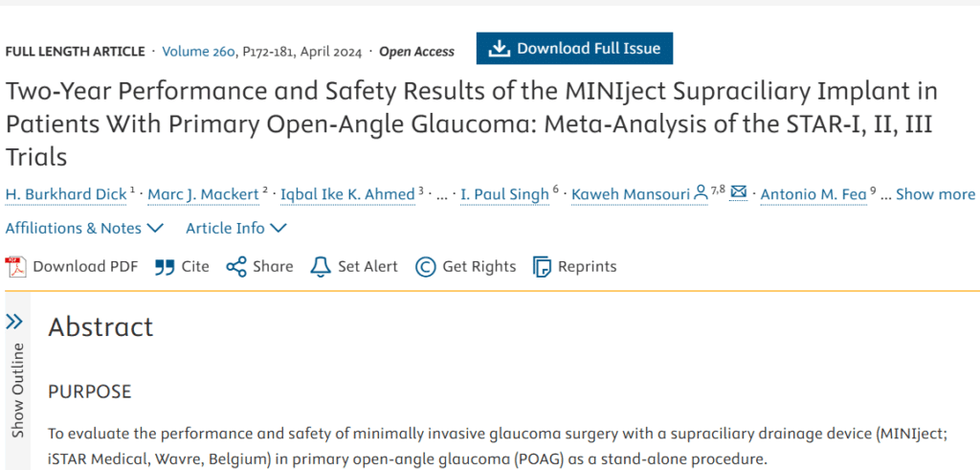This screenshot has width=980, height=470.
Task: Click the email envelope icon beside Kaweh Mansouri
Action: pos(738,193)
